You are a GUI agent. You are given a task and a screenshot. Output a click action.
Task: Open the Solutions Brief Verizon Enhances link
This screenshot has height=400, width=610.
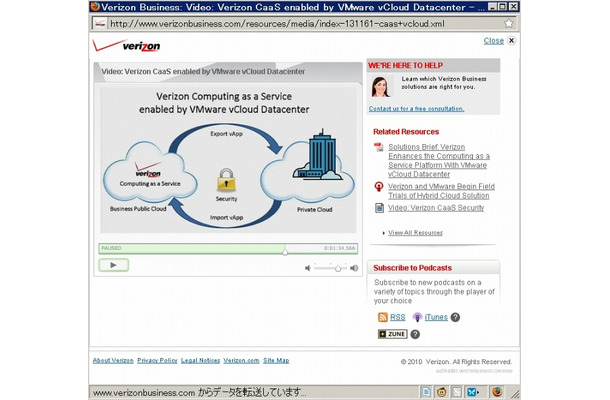(438, 161)
